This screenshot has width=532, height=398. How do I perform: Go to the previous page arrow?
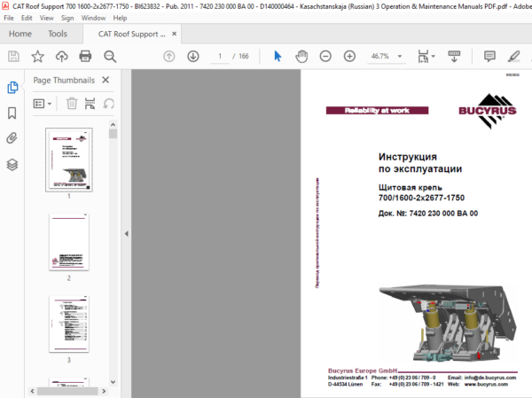tap(169, 57)
